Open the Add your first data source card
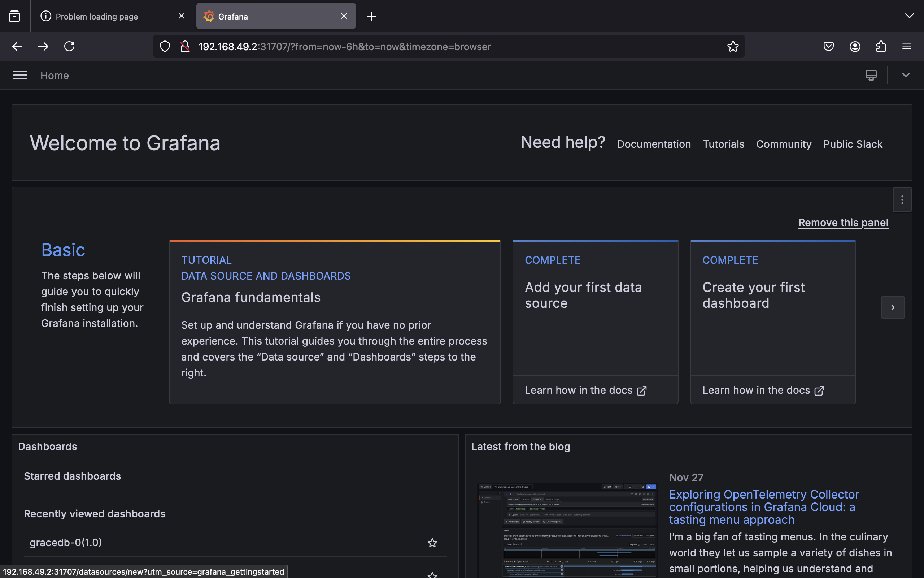Image resolution: width=924 pixels, height=578 pixels. (x=595, y=308)
